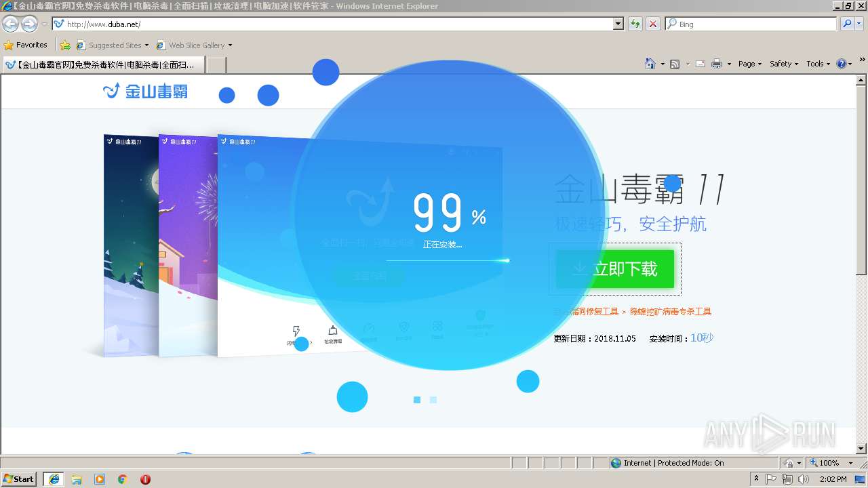Open Windows Explorer folder from the taskbar

[77, 479]
